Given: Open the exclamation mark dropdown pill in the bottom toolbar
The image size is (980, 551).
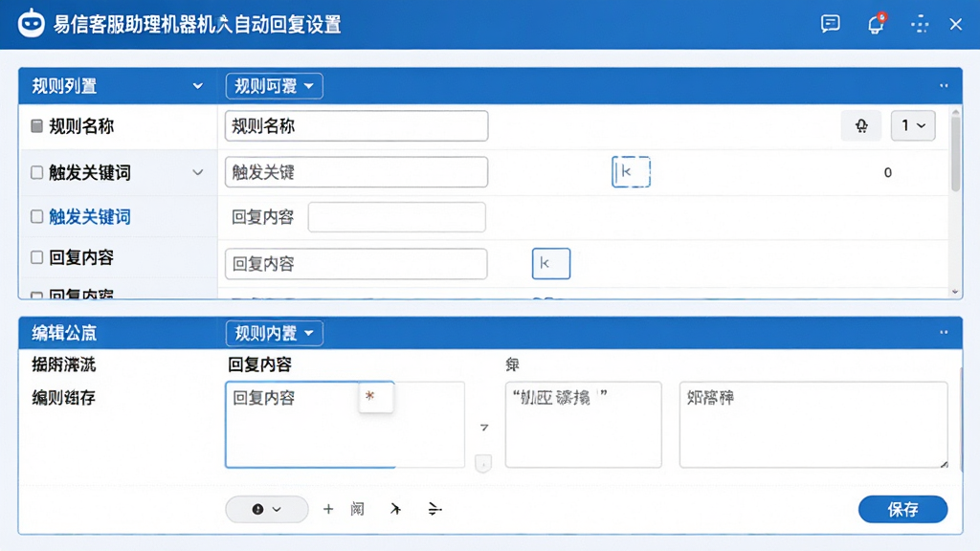Looking at the screenshot, I should tap(267, 509).
